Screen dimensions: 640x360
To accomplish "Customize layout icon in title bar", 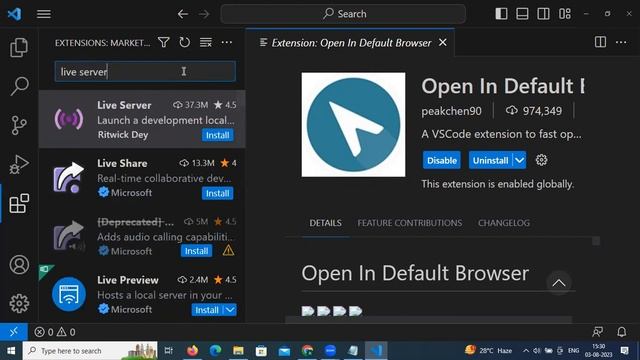I will (x=565, y=14).
